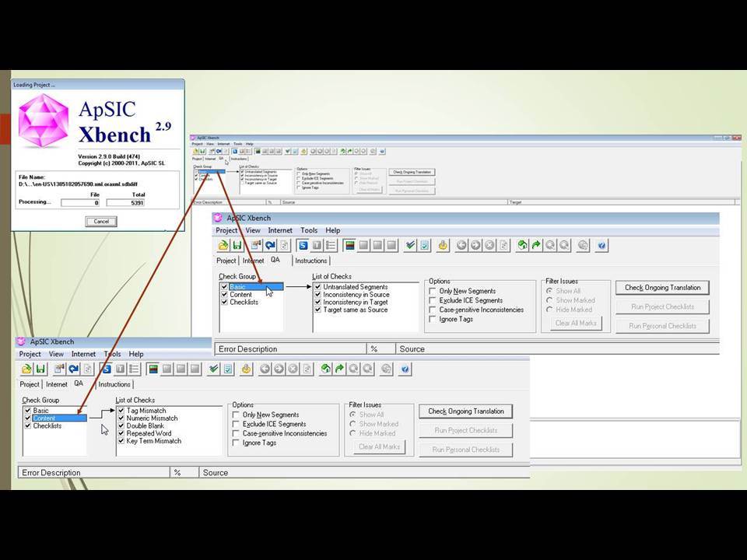Click project properties icon in Content-selected window
Image resolution: width=747 pixels, height=560 pixels.
coord(60,369)
